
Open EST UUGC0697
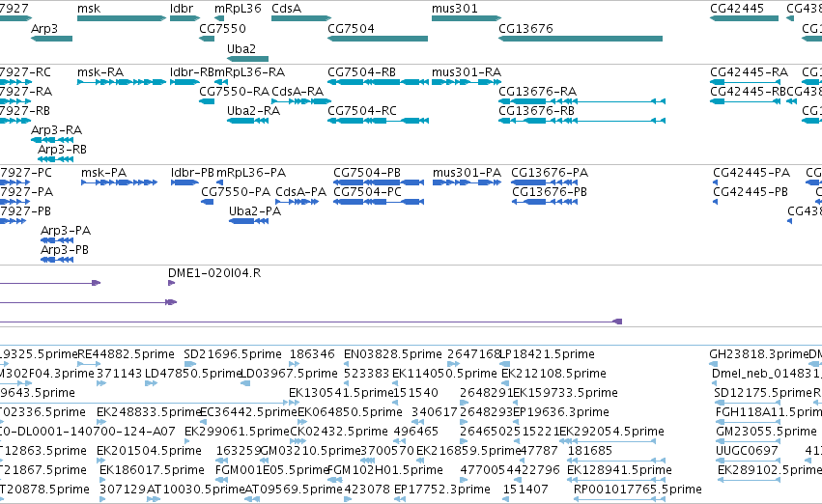click(x=748, y=461)
